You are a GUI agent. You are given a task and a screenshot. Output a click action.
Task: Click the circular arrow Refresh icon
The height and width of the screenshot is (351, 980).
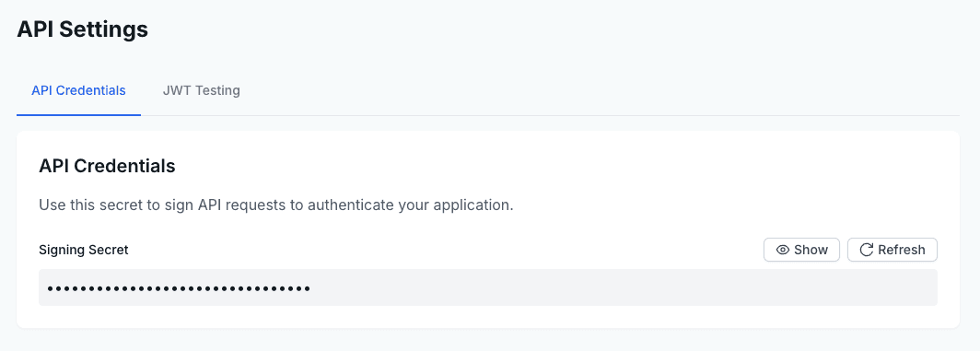[x=866, y=251]
